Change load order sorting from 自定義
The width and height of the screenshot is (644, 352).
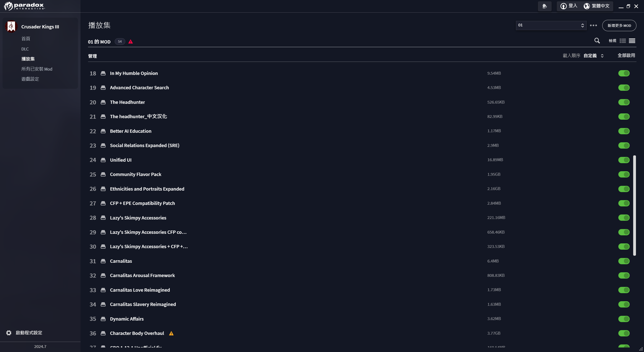pyautogui.click(x=594, y=56)
